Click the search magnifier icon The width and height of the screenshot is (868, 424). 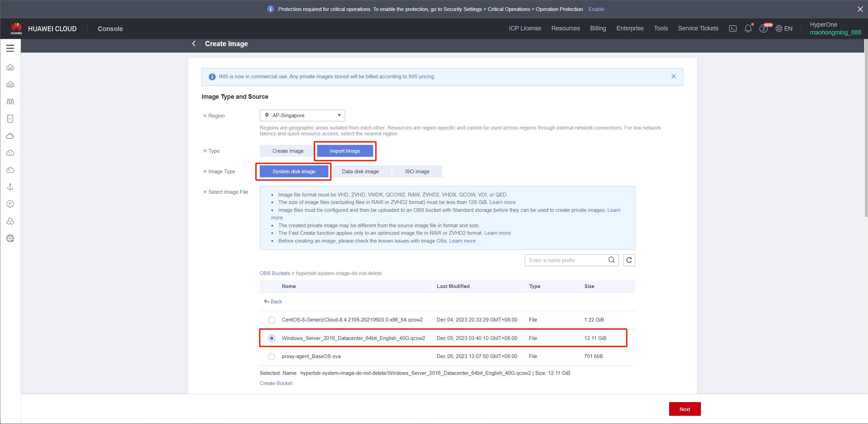pyautogui.click(x=611, y=260)
